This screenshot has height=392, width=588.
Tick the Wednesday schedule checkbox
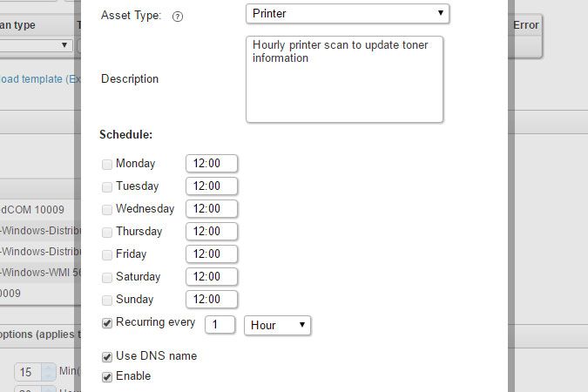pos(107,209)
